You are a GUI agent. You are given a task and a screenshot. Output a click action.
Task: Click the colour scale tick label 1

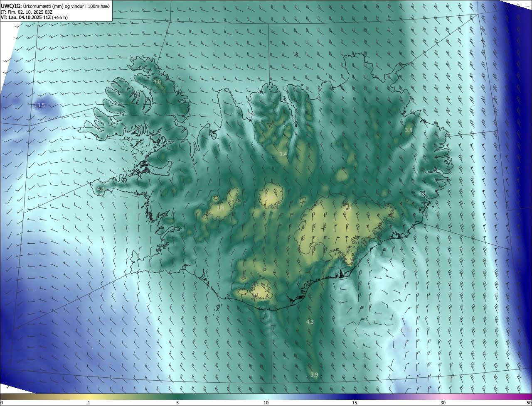click(89, 403)
